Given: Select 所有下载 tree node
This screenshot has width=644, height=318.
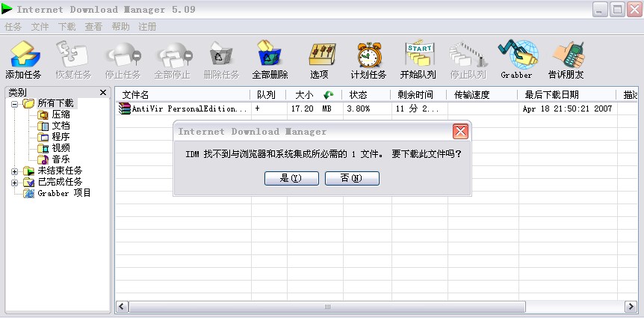Looking at the screenshot, I should point(55,103).
